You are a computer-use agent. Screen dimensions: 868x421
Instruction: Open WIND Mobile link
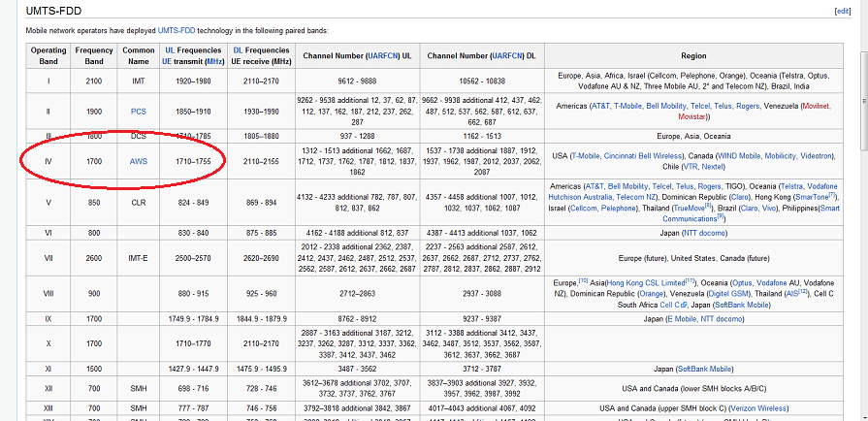point(741,156)
